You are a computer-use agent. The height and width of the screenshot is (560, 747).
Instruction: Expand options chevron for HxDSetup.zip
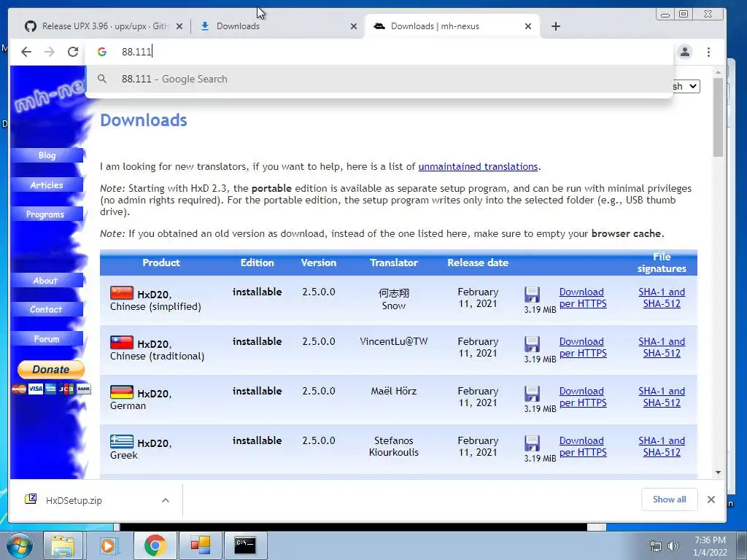pos(166,500)
